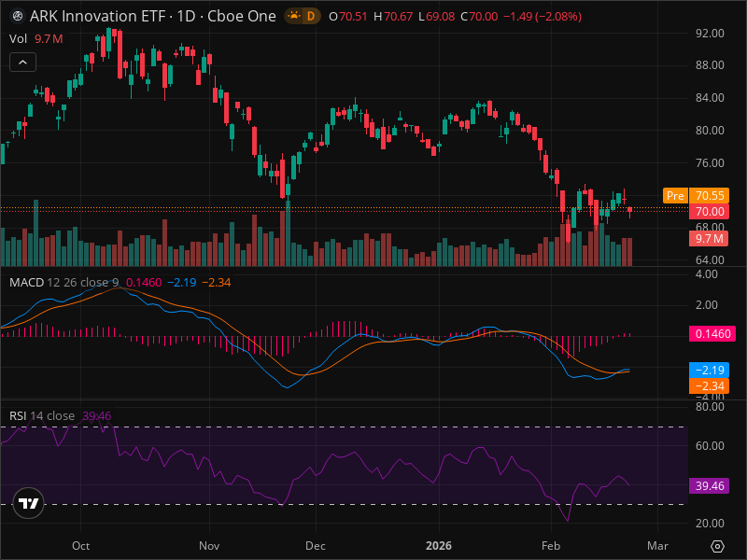The height and width of the screenshot is (560, 747).
Task: Open chart settings gear near the time axis
Action: [717, 546]
